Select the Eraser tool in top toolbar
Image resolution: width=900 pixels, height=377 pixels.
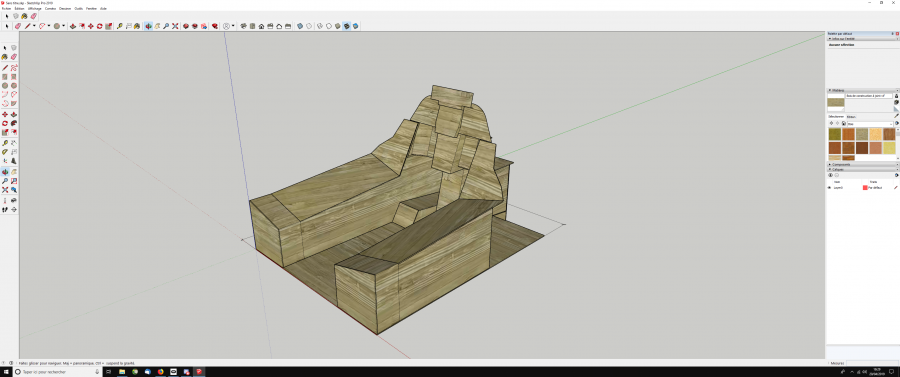[x=18, y=26]
